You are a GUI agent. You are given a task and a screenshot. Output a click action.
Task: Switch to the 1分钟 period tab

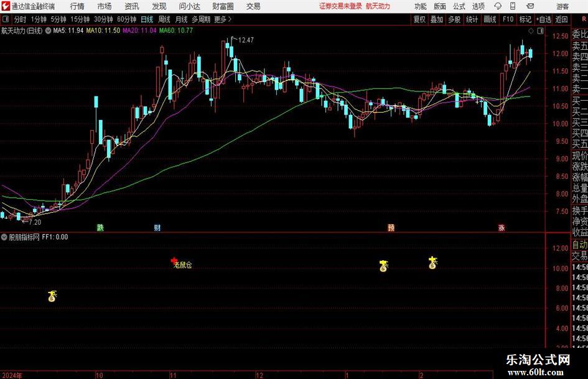39,19
